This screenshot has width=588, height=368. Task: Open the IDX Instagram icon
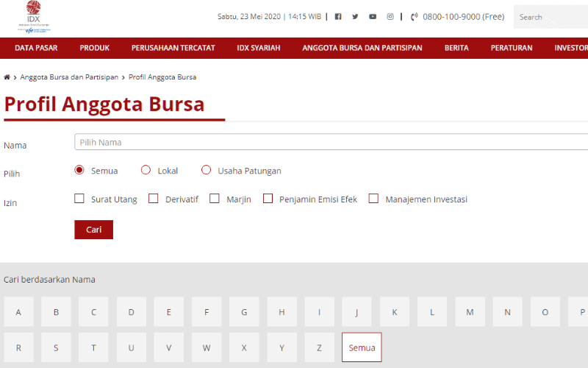(x=390, y=16)
